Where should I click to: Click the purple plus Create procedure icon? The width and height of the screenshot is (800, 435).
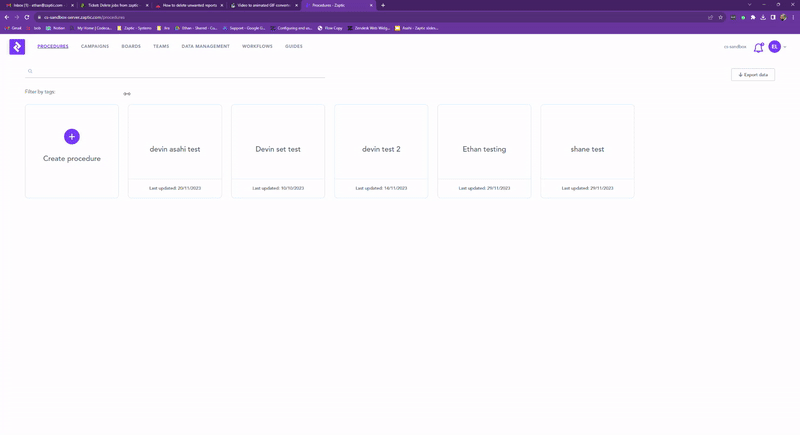pyautogui.click(x=72, y=136)
